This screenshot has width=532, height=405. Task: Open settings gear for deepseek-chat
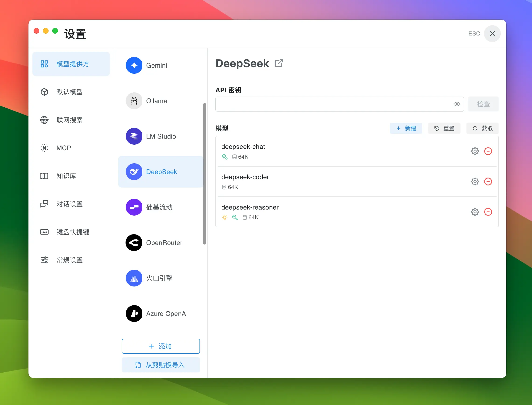tap(475, 151)
